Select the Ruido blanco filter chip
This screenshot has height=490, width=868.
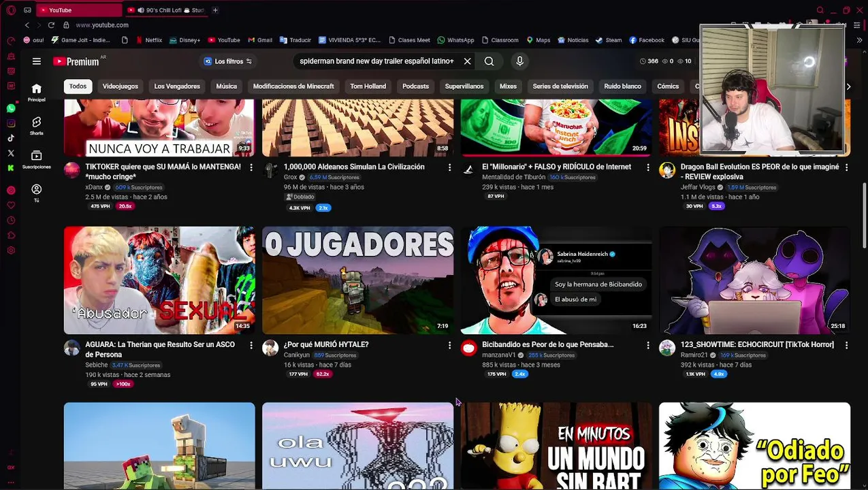(x=622, y=86)
